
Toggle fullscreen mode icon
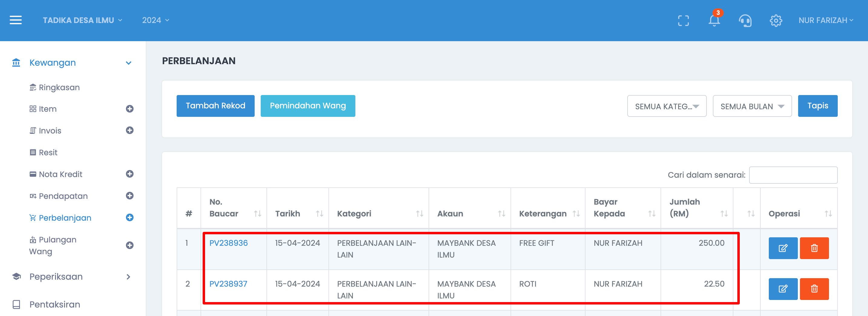click(x=683, y=21)
